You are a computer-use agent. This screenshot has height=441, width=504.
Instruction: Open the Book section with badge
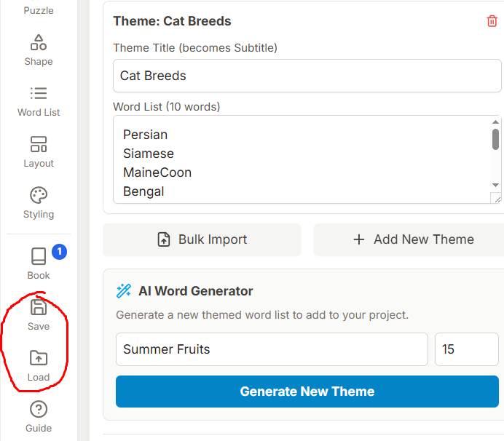pyautogui.click(x=39, y=263)
